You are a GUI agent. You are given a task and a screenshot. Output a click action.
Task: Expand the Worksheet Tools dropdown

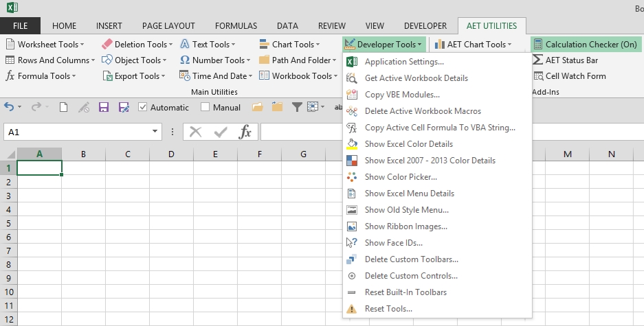[45, 45]
